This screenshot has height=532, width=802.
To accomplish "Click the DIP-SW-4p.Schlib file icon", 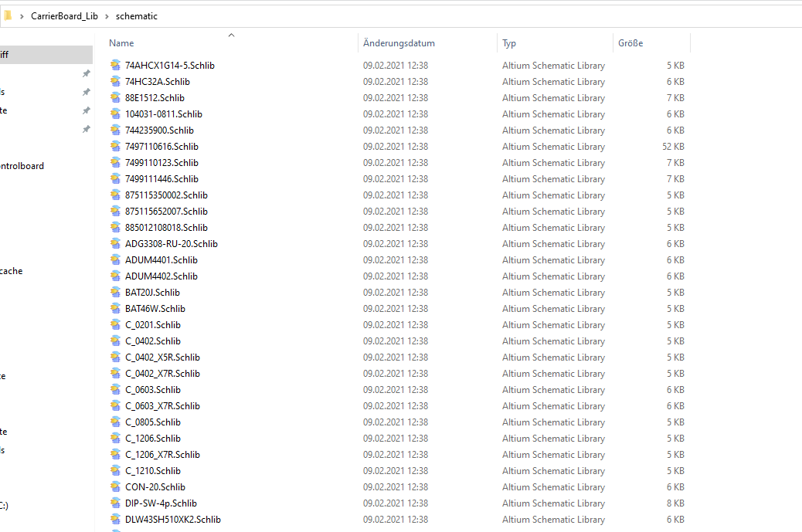I will (x=116, y=503).
